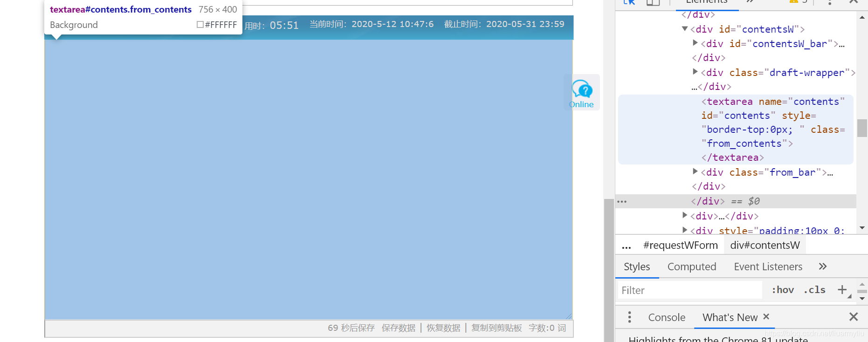Image resolution: width=868 pixels, height=342 pixels.
Task: Open the Online help chat icon
Action: click(582, 92)
